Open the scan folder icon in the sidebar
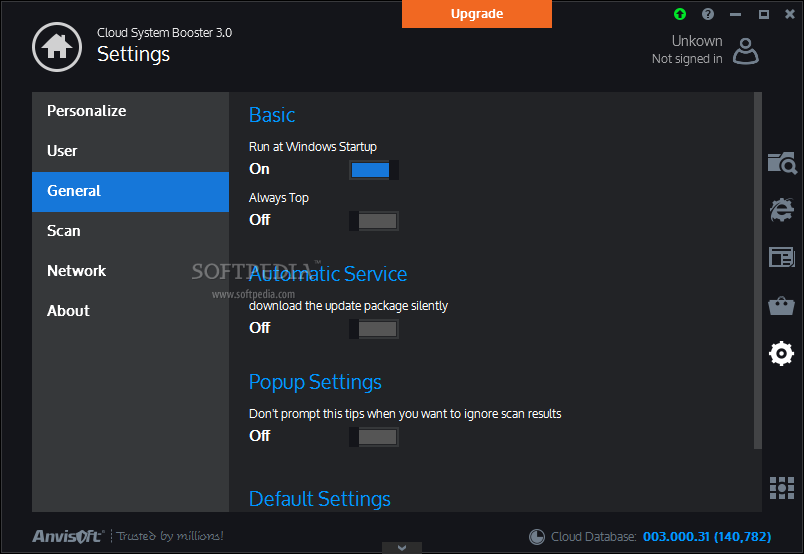 (782, 163)
